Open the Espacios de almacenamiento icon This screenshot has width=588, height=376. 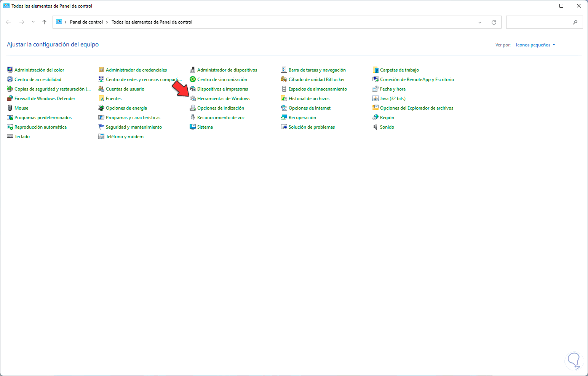pyautogui.click(x=284, y=89)
